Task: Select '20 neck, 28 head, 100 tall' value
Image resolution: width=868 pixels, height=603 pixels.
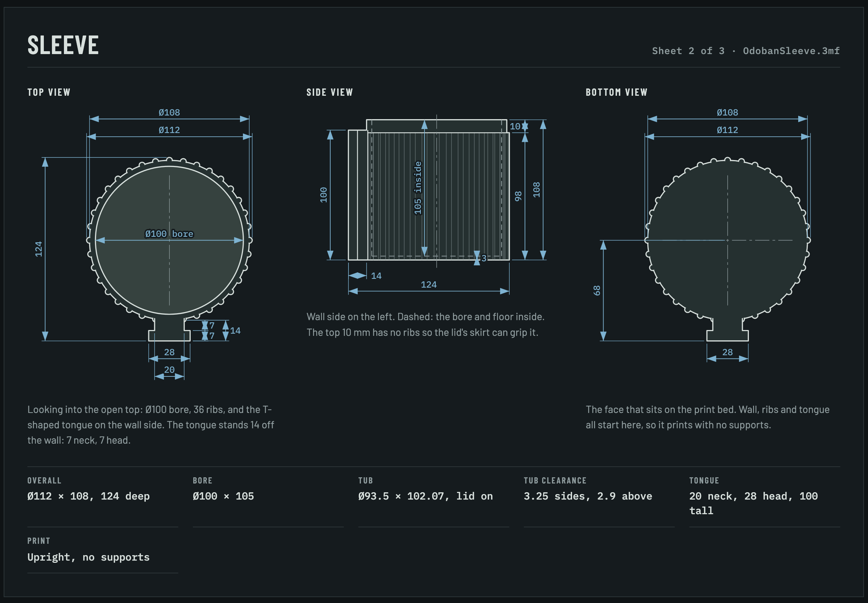Action: click(x=753, y=503)
